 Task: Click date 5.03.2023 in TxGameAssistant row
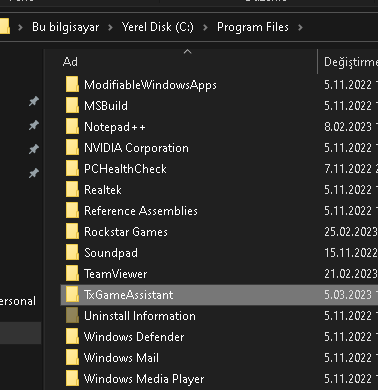coord(348,295)
